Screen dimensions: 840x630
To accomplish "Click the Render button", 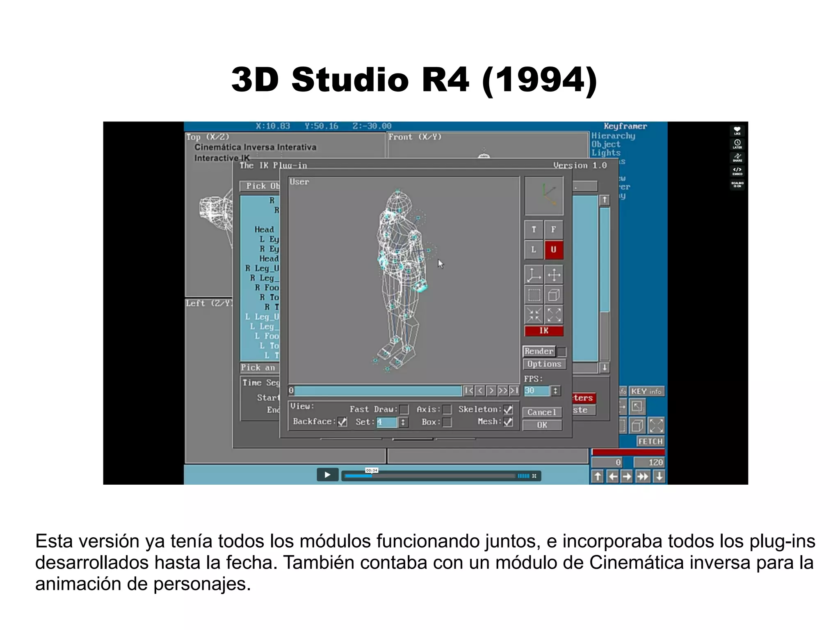I will 539,351.
